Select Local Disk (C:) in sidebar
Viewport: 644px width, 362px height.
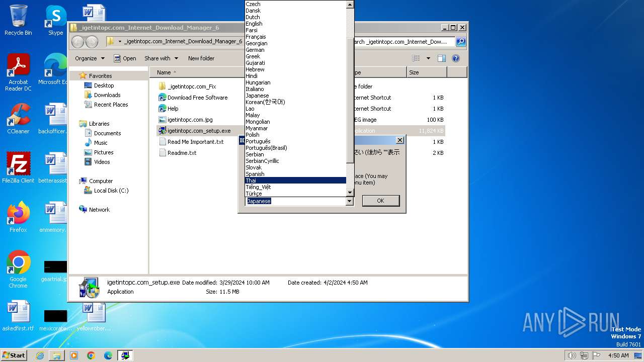coord(111,191)
